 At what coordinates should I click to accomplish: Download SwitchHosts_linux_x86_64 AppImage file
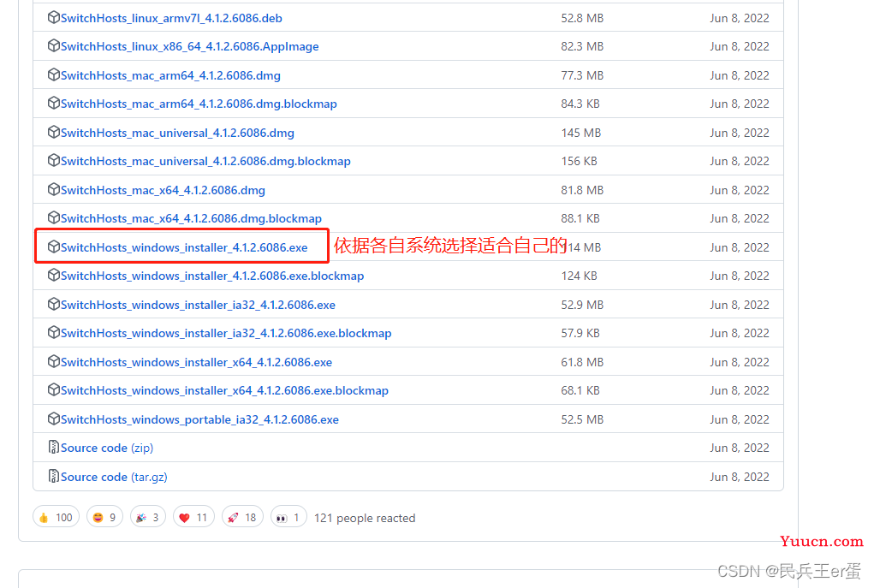click(x=189, y=47)
